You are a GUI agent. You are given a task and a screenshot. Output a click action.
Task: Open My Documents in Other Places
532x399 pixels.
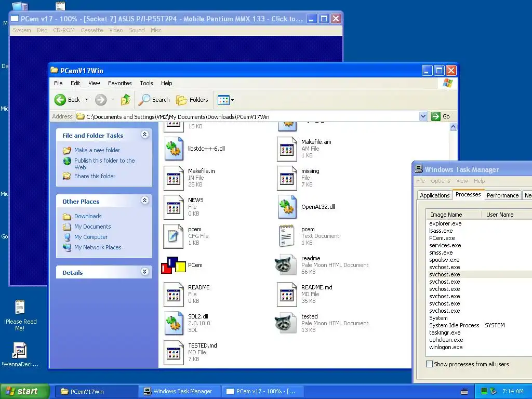[x=92, y=227]
